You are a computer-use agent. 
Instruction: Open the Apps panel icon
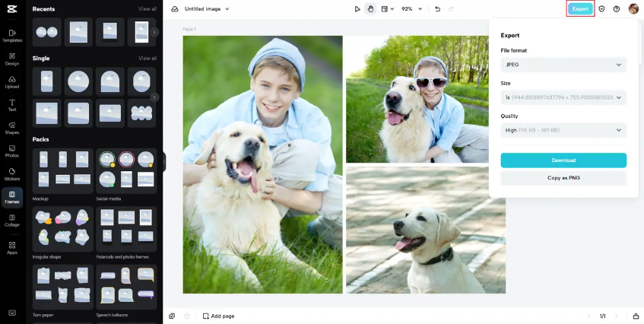pyautogui.click(x=12, y=248)
